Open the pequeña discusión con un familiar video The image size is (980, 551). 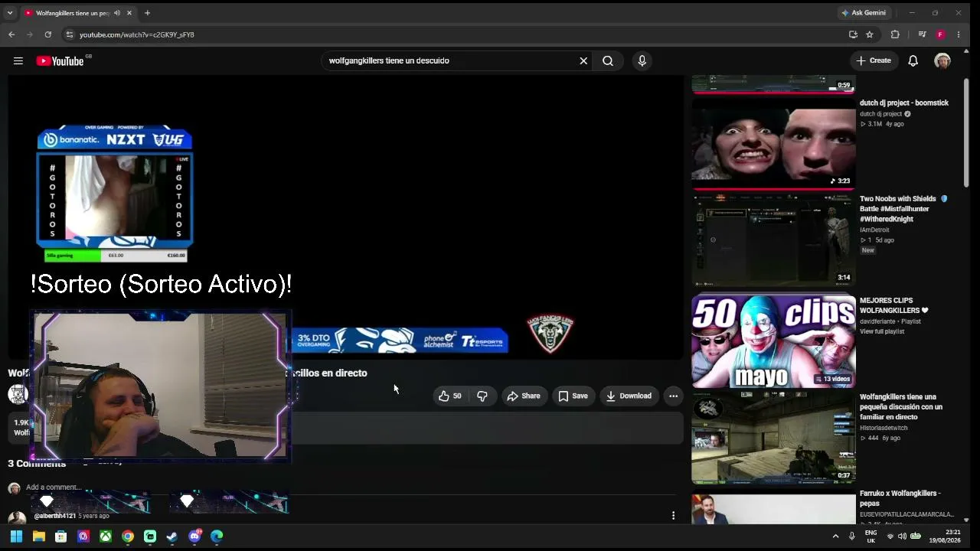[x=901, y=407]
